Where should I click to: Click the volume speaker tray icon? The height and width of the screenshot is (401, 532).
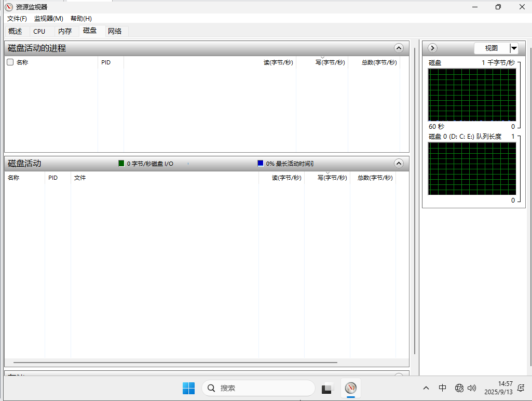point(472,388)
